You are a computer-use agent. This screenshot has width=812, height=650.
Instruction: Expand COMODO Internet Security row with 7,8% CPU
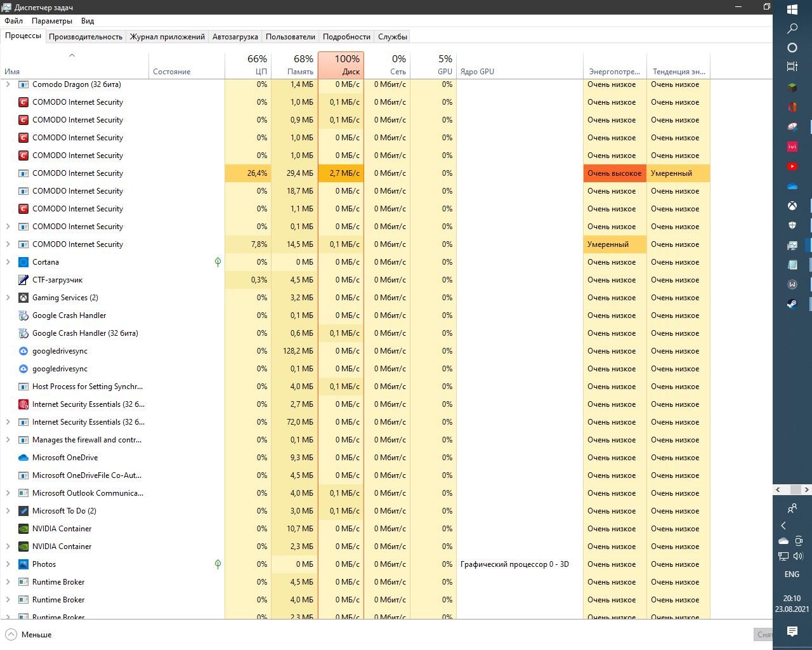click(x=8, y=244)
